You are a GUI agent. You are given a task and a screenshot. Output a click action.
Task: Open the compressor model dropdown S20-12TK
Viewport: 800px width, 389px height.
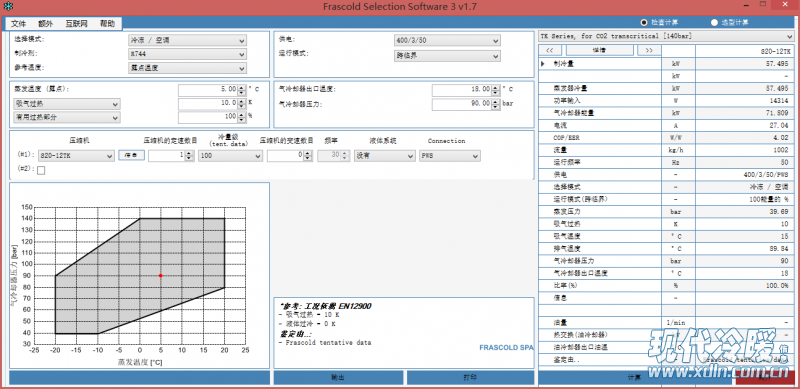point(76,156)
